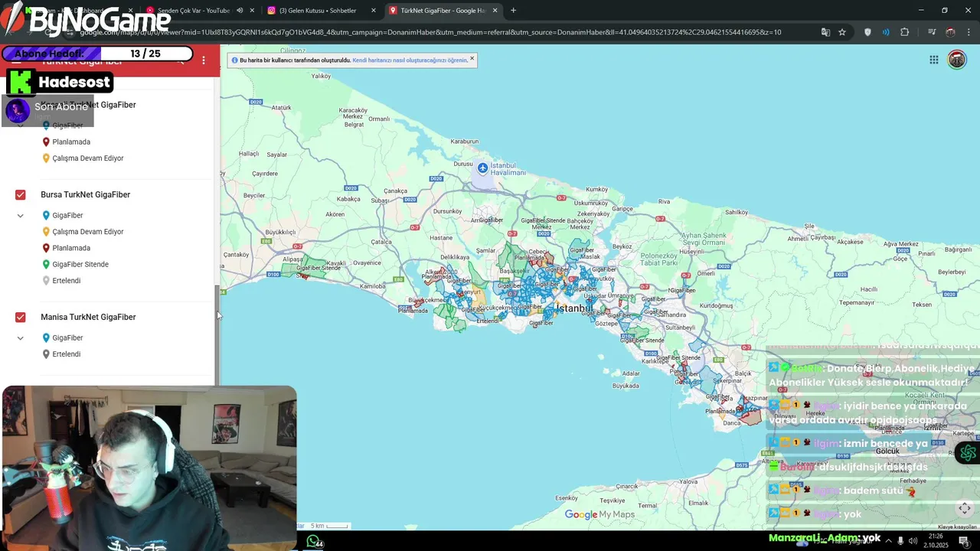Click the Sahilköy label on the map
Screen dimensions: 980x551
tap(737, 212)
